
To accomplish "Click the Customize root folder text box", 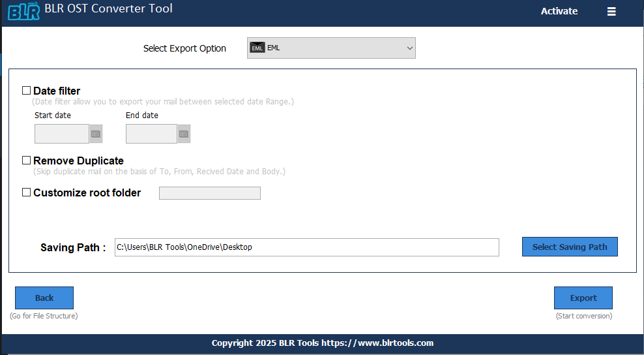I will tap(210, 193).
